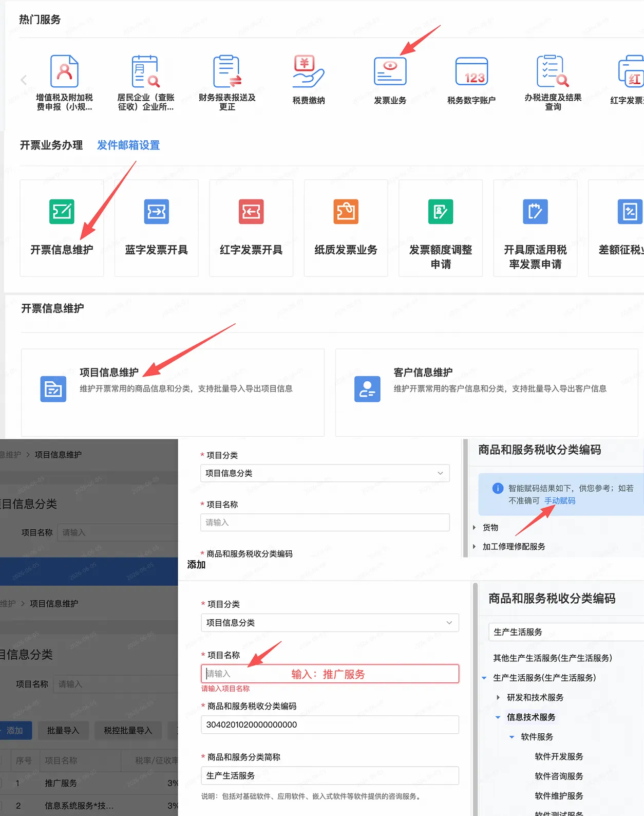Viewport: 644px width, 816px height.
Task: Open 发票额度调整申请 icon card
Action: 441,212
